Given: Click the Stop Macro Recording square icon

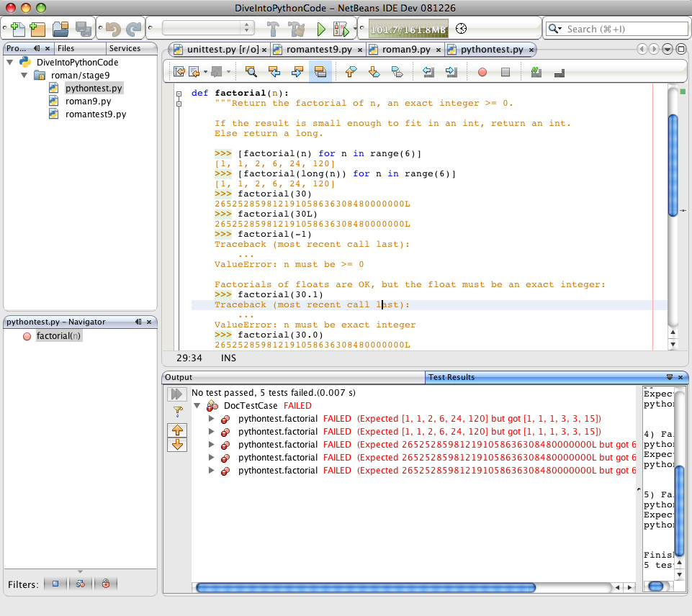Looking at the screenshot, I should coord(505,72).
